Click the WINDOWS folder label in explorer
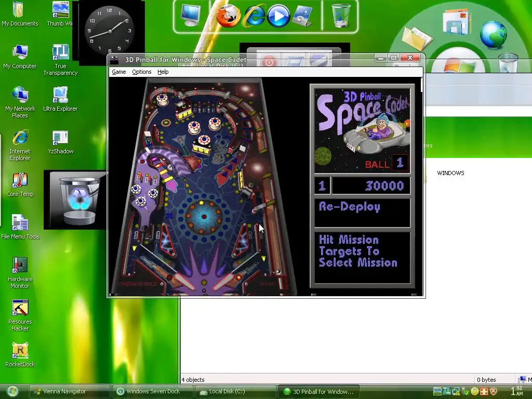The height and width of the screenshot is (399, 532). tap(450, 173)
